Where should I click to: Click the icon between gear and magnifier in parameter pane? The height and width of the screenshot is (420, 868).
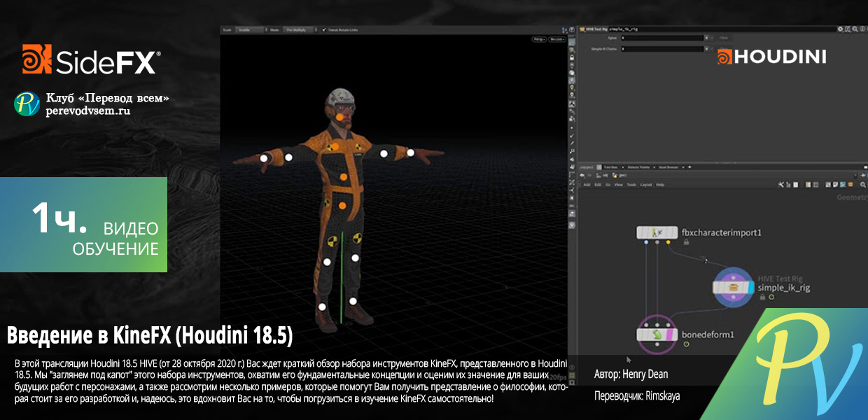848,29
